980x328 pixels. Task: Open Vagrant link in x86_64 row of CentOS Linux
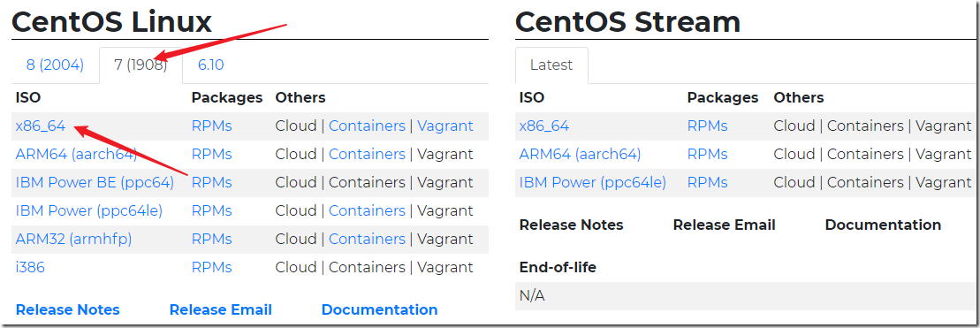click(x=445, y=126)
